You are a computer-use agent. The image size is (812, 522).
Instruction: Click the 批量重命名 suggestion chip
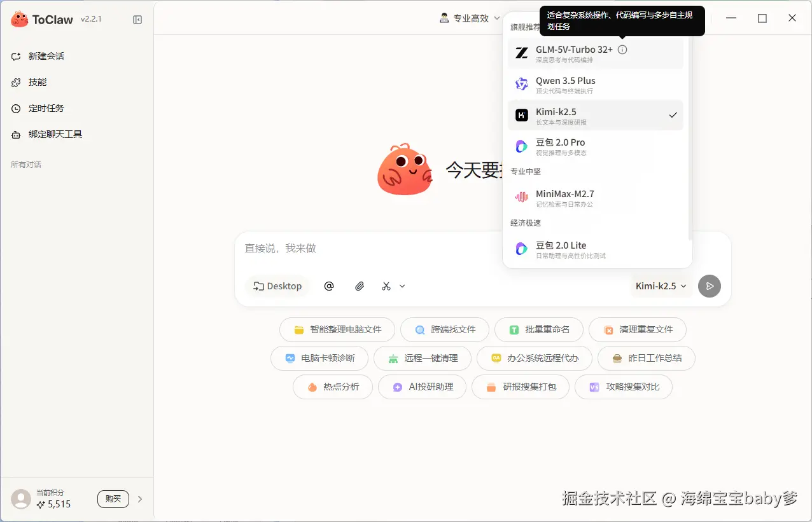tap(539, 330)
